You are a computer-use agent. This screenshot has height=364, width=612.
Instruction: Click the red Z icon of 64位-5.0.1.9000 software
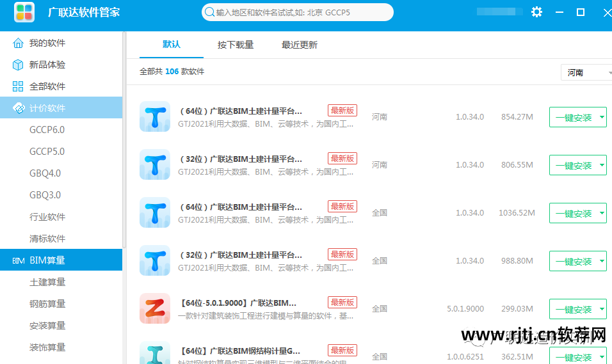[x=155, y=308]
